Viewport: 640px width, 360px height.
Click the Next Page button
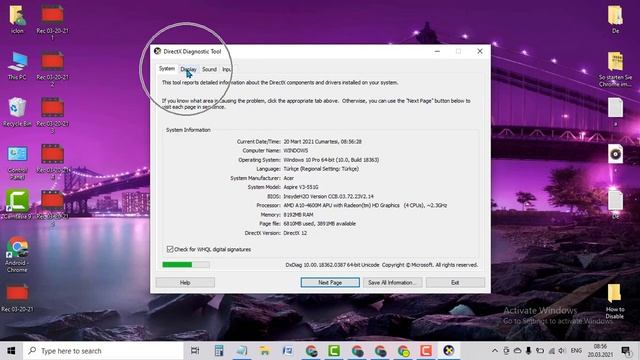tap(330, 282)
